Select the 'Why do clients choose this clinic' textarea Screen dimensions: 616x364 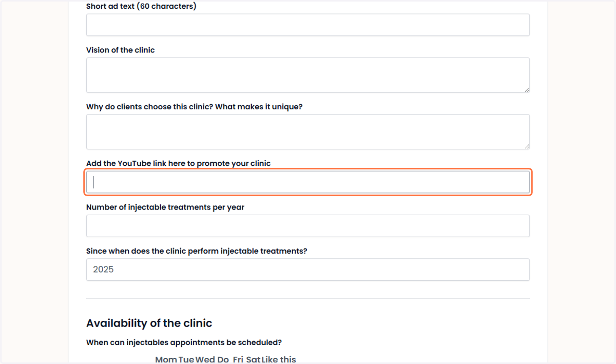coord(308,132)
